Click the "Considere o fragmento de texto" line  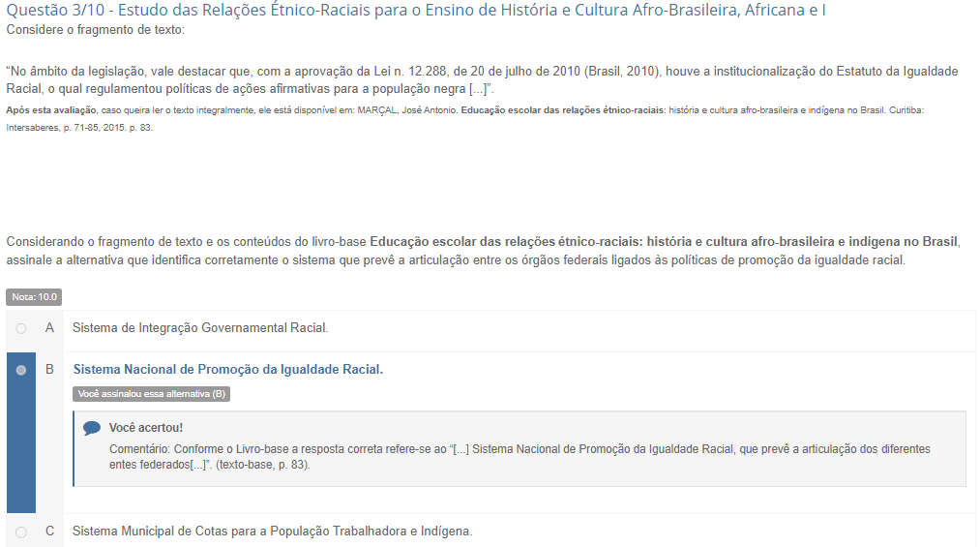95,30
